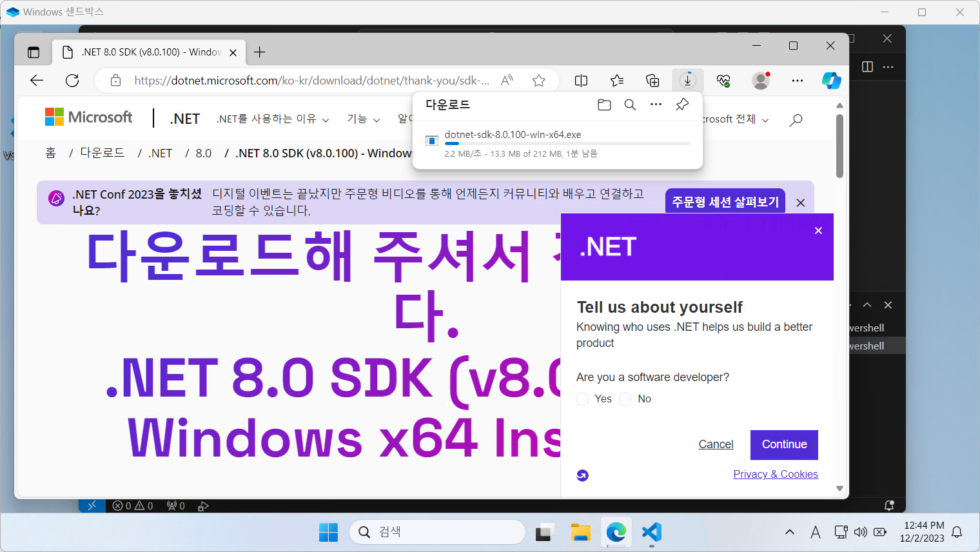Open the Privacy & Cookies link
The height and width of the screenshot is (552, 980).
click(x=776, y=474)
